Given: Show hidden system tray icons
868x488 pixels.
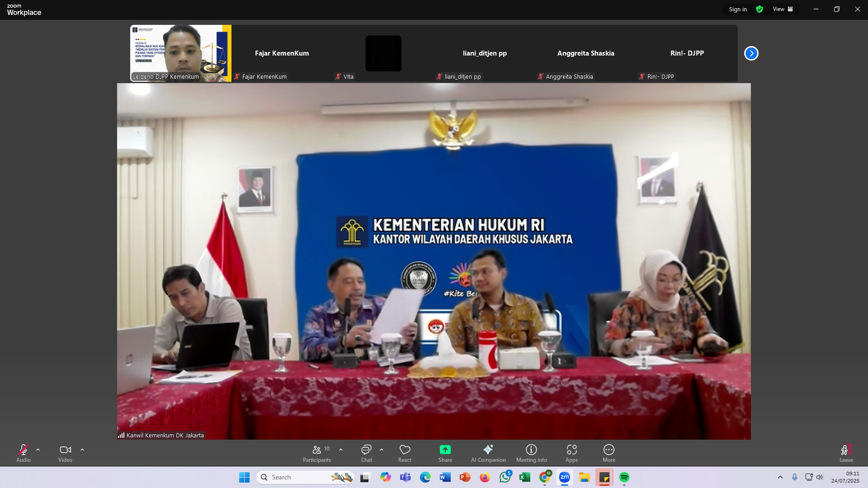Looking at the screenshot, I should pos(780,477).
